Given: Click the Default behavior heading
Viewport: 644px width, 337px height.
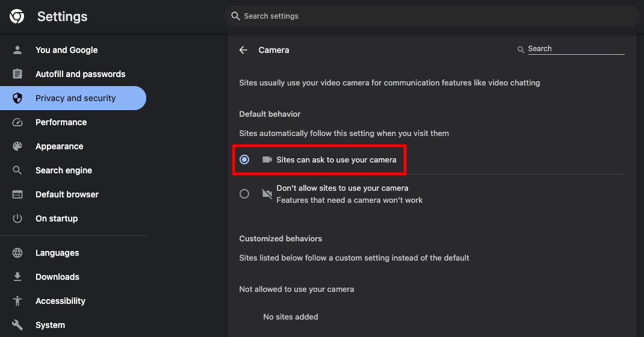Looking at the screenshot, I should pos(270,114).
